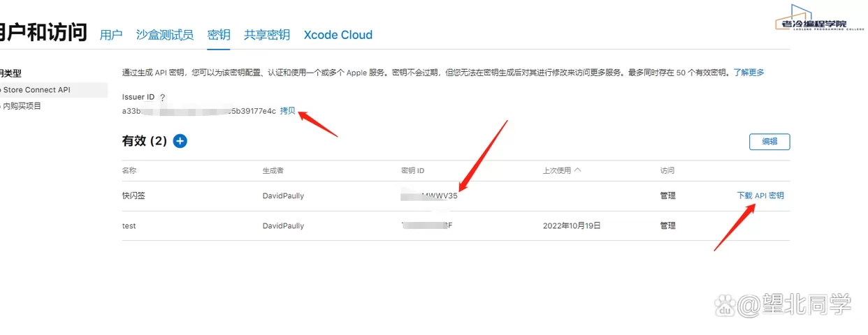Open the 了解更多 link
The width and height of the screenshot is (868, 335).
pyautogui.click(x=748, y=72)
